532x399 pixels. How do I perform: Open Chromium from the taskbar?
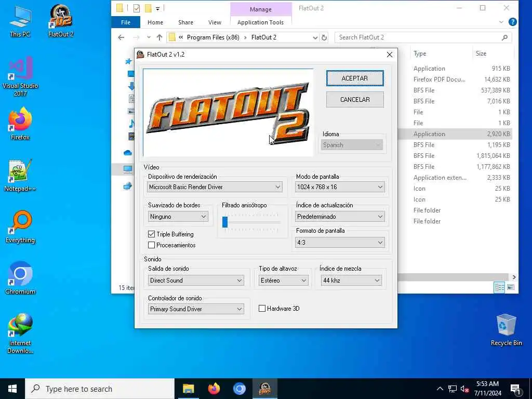(239, 389)
